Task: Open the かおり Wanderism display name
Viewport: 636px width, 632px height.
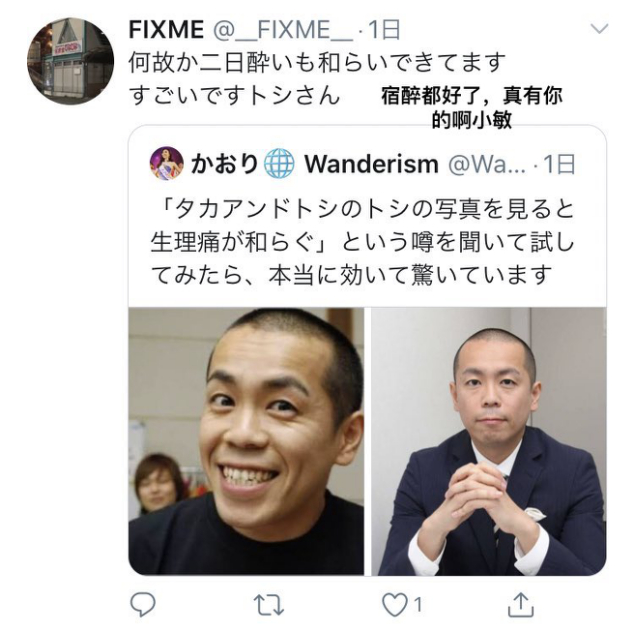Action: (315, 164)
